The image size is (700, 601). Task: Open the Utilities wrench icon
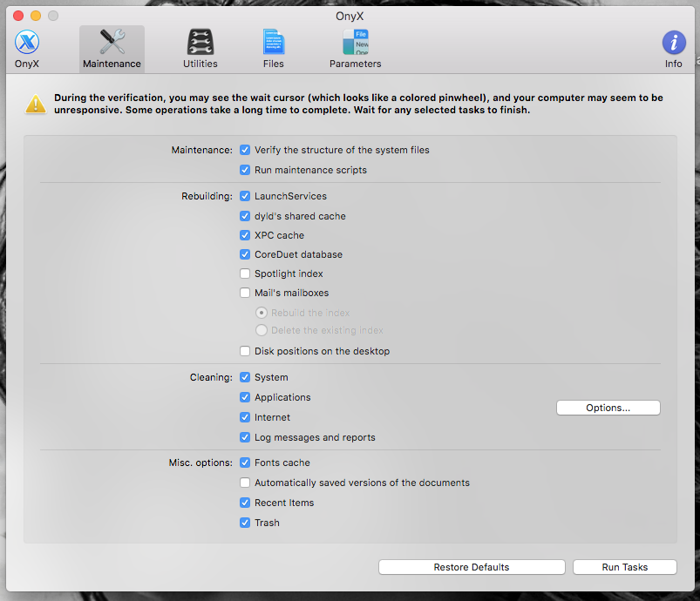[200, 49]
